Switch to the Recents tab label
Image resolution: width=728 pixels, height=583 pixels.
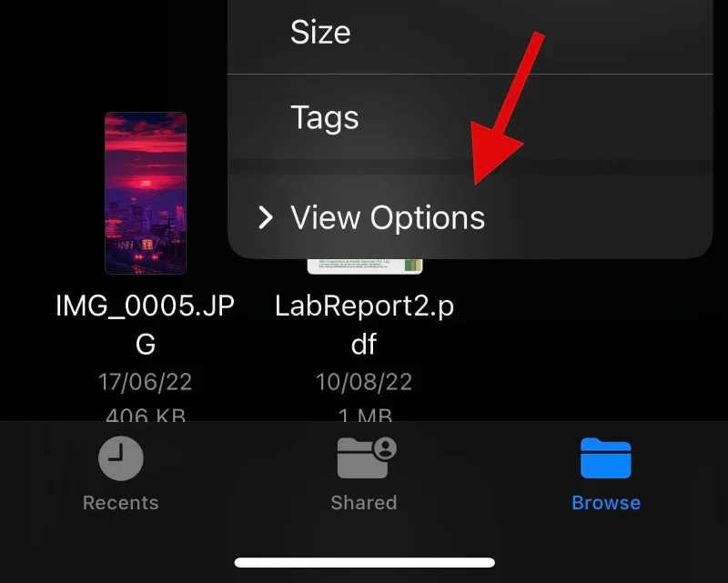121,503
